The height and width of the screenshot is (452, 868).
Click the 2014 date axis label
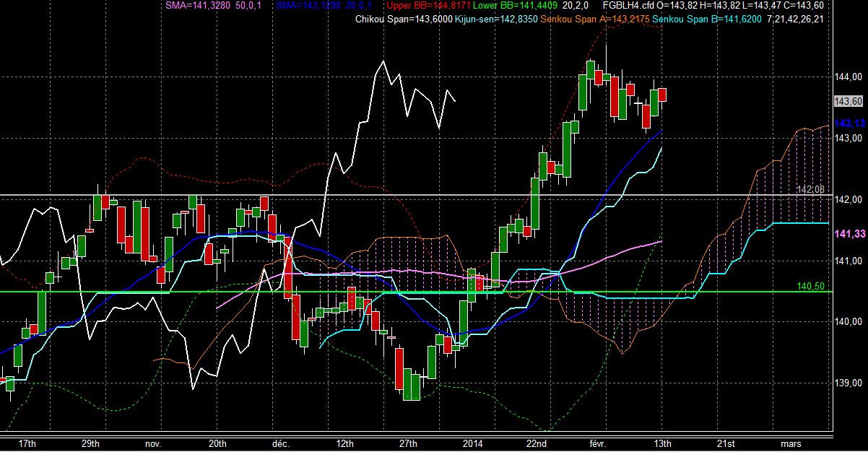click(473, 443)
